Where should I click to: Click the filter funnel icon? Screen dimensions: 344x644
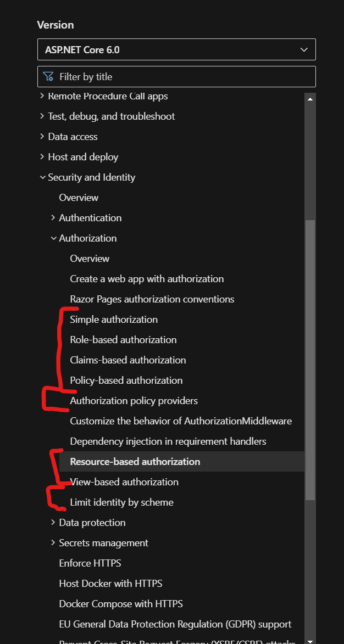[x=48, y=77]
